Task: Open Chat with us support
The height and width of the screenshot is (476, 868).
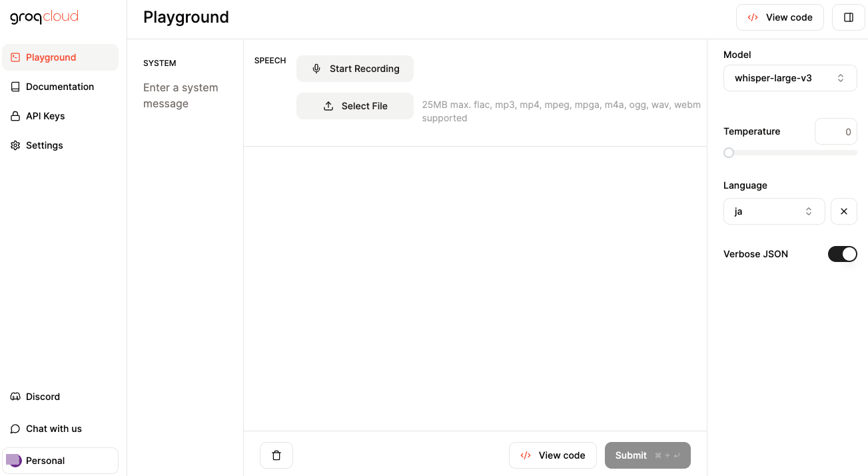Action: [x=53, y=429]
